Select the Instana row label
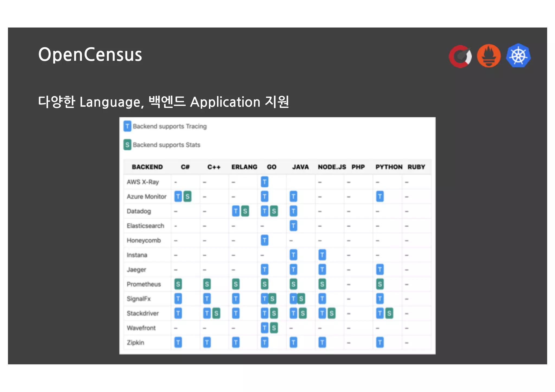 coord(137,255)
